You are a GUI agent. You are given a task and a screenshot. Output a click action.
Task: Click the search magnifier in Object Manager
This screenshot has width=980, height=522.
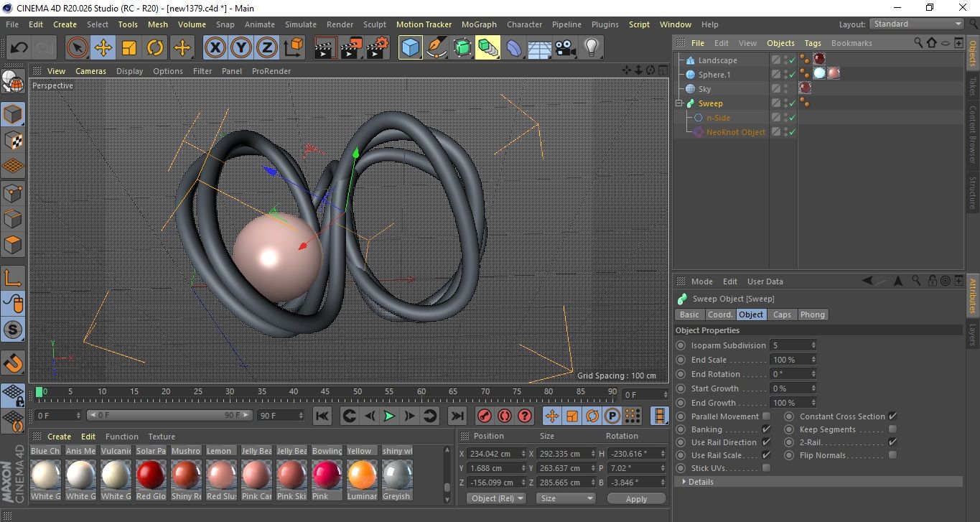918,43
